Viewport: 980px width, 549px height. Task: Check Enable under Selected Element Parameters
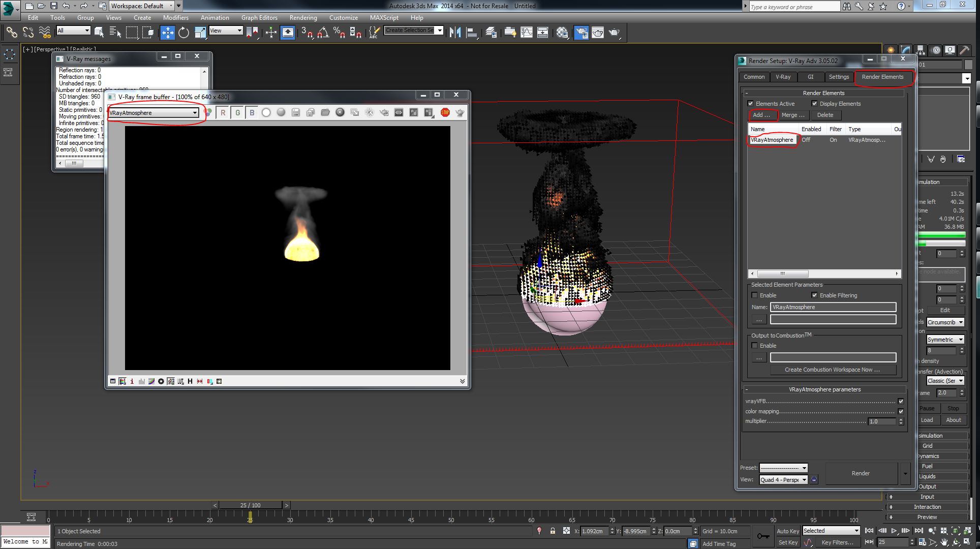[x=755, y=295]
